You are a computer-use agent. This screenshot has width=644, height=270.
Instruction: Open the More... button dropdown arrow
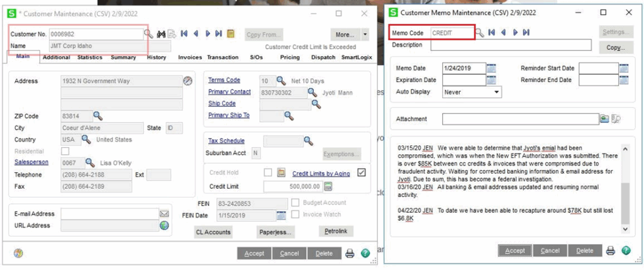(x=366, y=35)
